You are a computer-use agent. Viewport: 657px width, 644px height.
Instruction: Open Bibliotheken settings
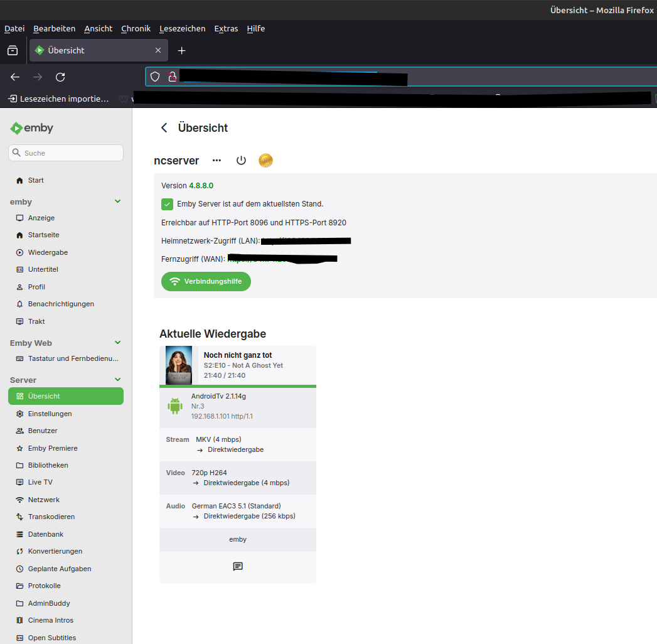tap(66, 465)
